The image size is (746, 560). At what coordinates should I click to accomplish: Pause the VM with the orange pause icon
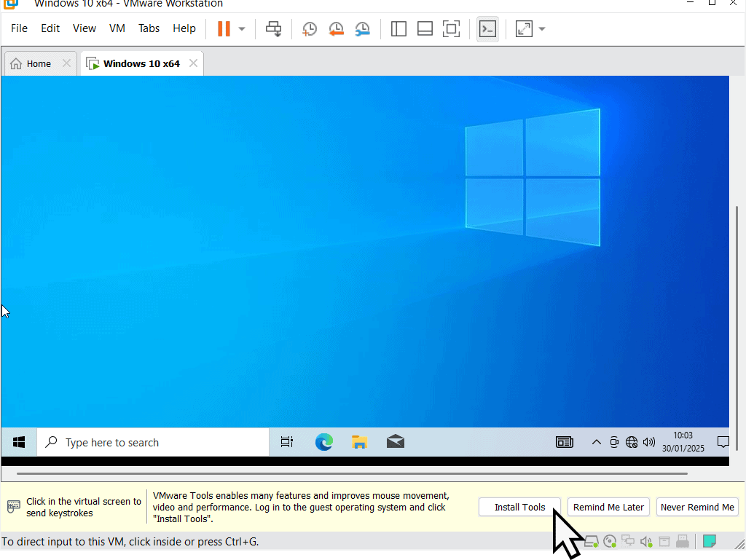tap(224, 29)
